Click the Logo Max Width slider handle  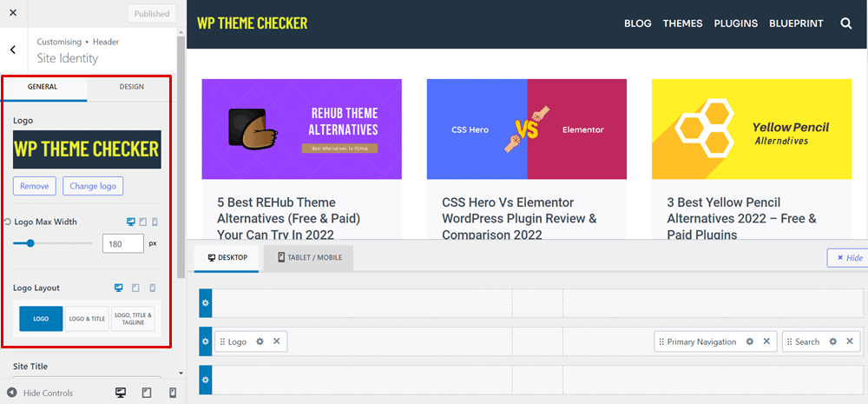(x=30, y=243)
